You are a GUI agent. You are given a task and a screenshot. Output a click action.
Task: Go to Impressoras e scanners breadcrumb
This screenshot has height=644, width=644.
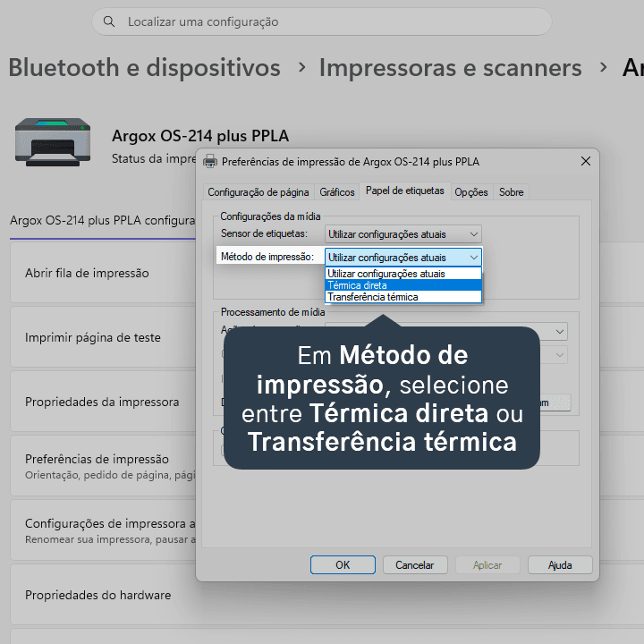[x=451, y=67]
